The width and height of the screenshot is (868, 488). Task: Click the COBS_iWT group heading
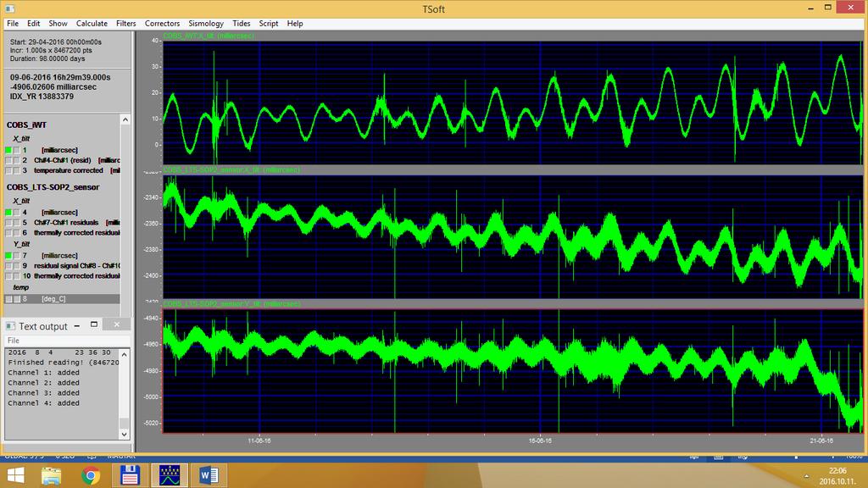(x=26, y=125)
